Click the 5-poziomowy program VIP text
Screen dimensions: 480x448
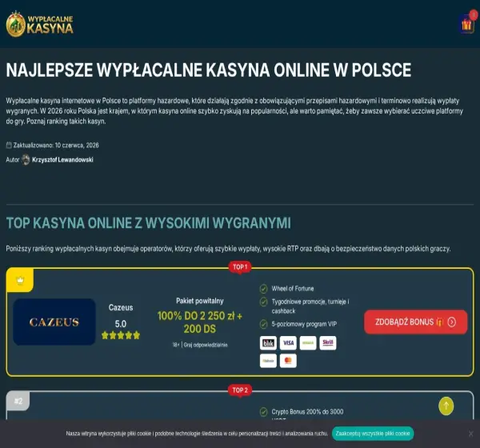[x=304, y=324]
